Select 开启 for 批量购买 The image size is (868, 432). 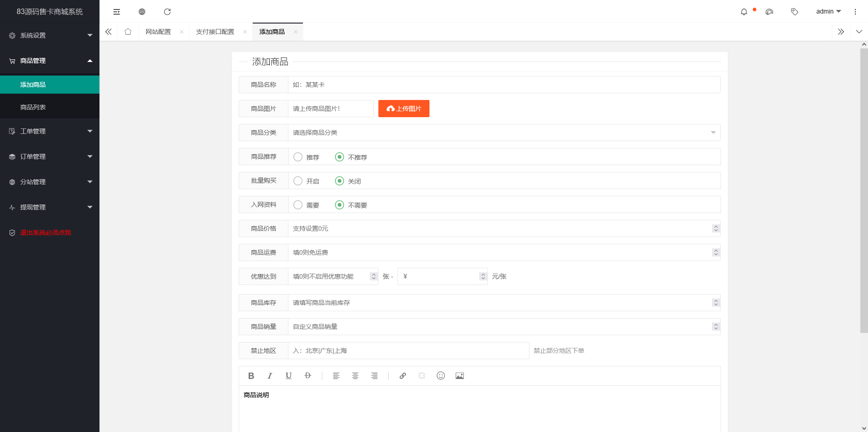[307, 181]
